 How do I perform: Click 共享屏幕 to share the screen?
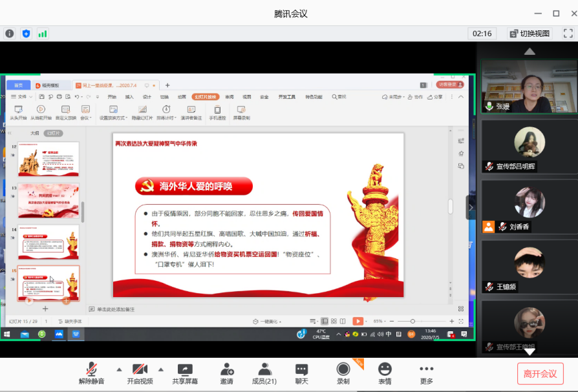[185, 373]
